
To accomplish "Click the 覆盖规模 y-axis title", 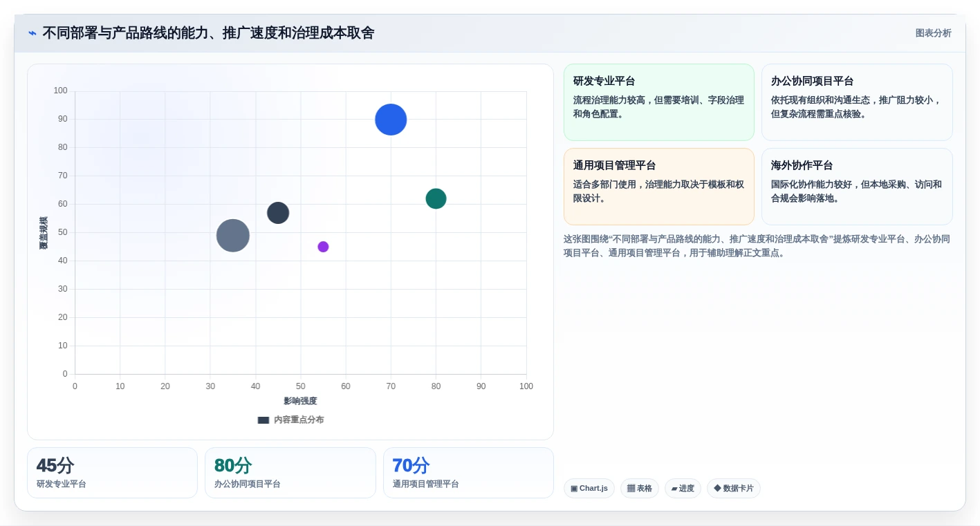I will (x=44, y=233).
